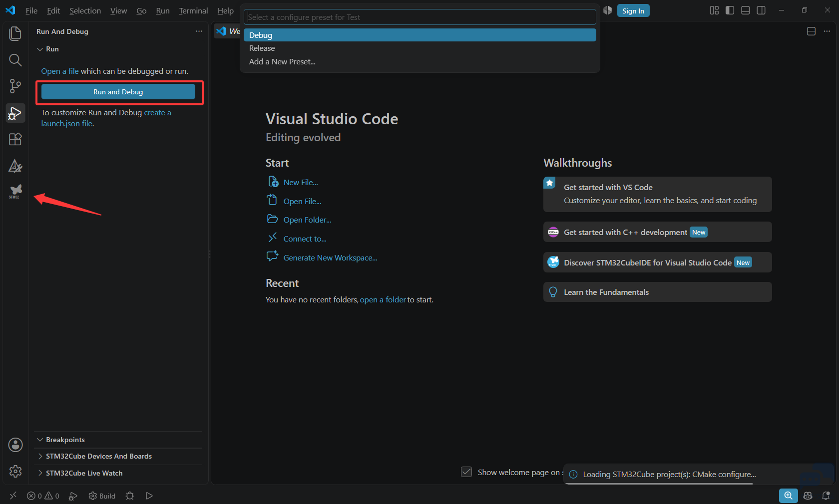Screen dimensions: 839x504
Task: Click the blue Run and Debug button
Action: click(x=118, y=92)
